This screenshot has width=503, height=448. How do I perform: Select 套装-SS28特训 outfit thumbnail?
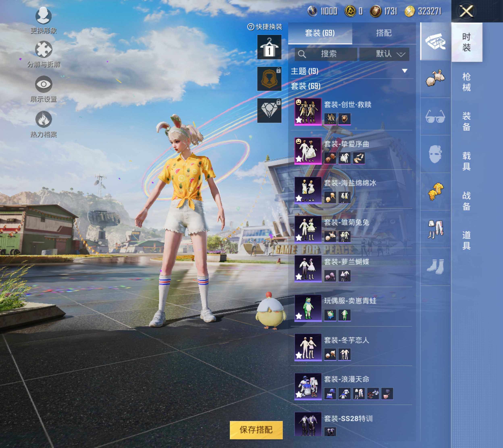point(308,424)
